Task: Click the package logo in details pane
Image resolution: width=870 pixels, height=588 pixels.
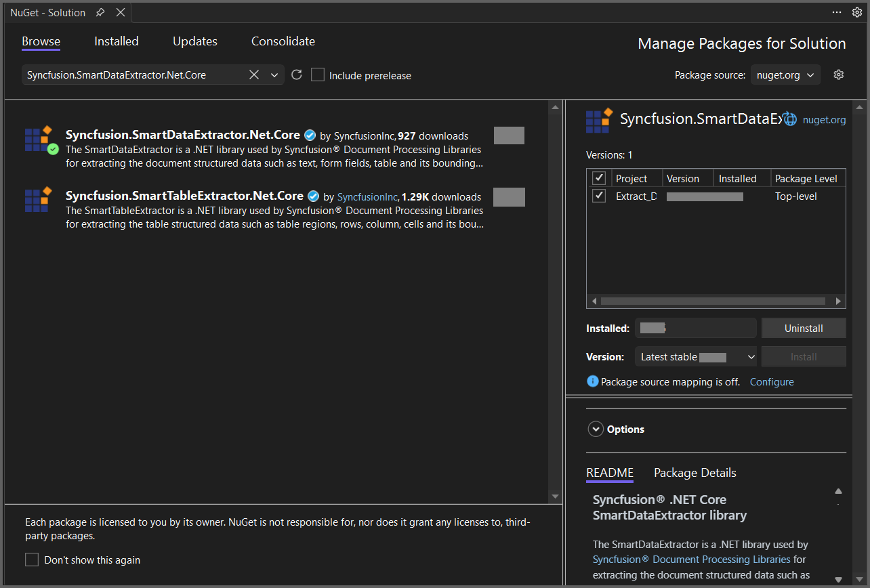Action: [600, 120]
